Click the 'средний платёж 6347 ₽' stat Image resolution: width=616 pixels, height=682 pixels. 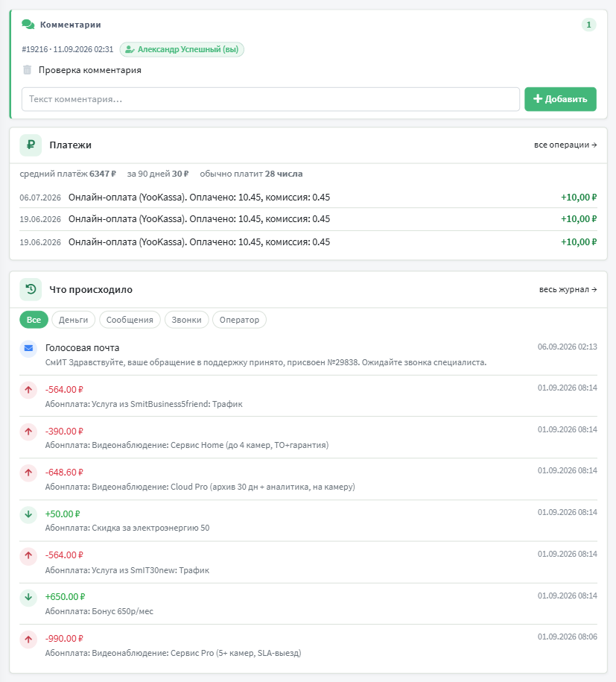pos(68,174)
